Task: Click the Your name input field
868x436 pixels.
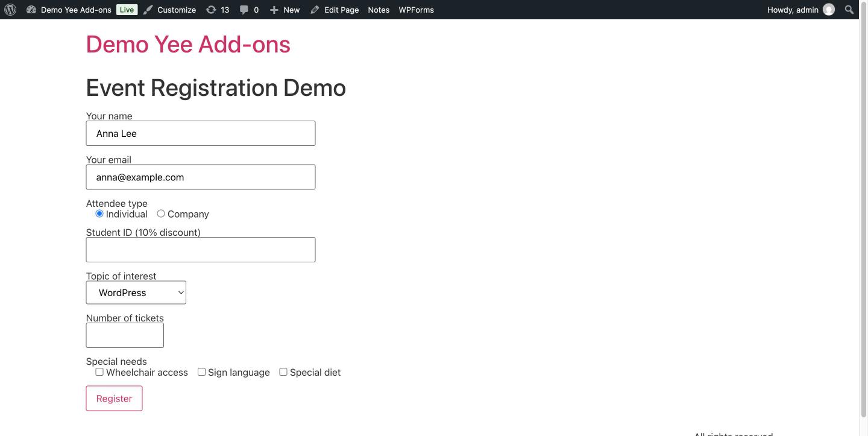Action: (x=201, y=133)
